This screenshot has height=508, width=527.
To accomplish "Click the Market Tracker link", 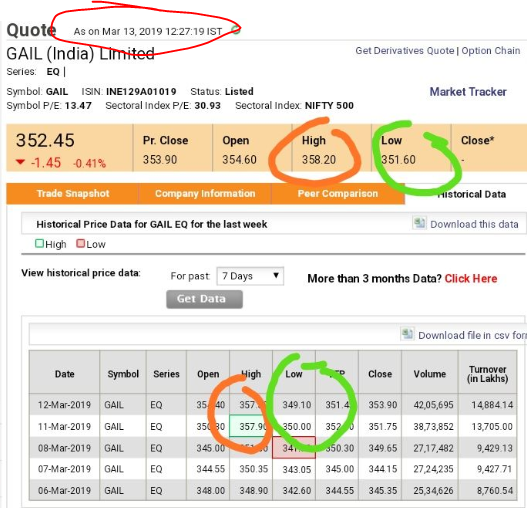I will [x=468, y=92].
